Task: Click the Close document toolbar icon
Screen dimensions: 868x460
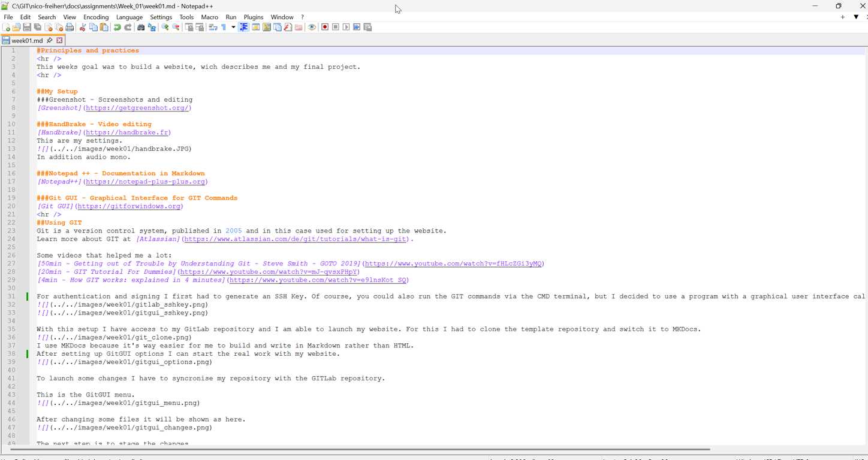Action: coord(49,27)
